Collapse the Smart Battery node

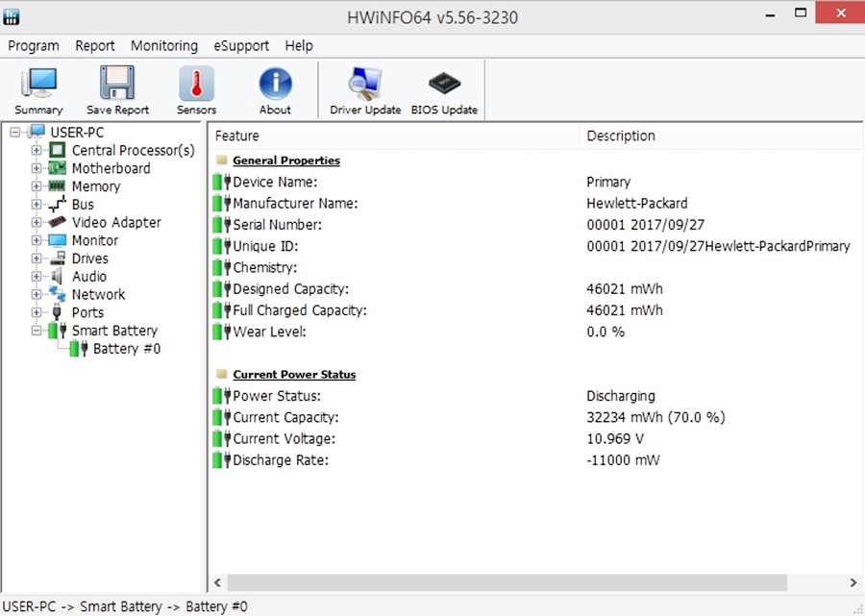pyautogui.click(x=37, y=331)
